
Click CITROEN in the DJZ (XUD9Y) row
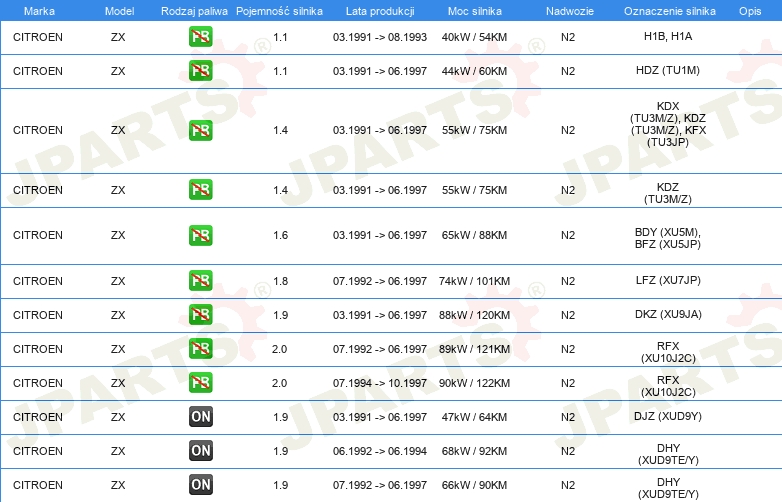point(38,417)
